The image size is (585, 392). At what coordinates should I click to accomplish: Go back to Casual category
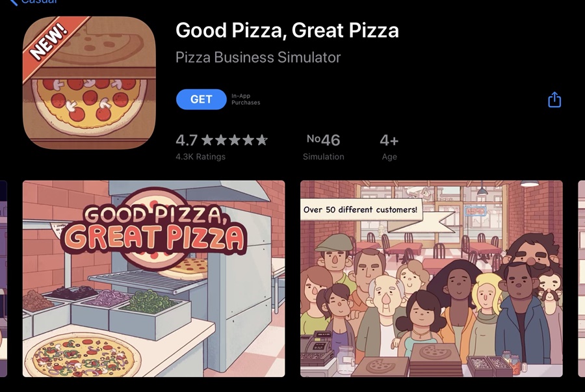(x=34, y=2)
